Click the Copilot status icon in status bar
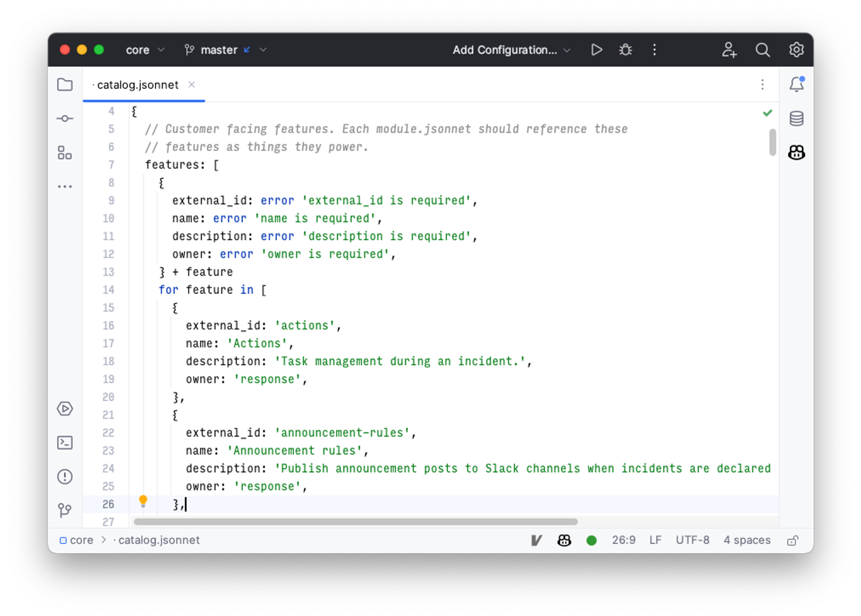The height and width of the screenshot is (616, 861). click(564, 541)
